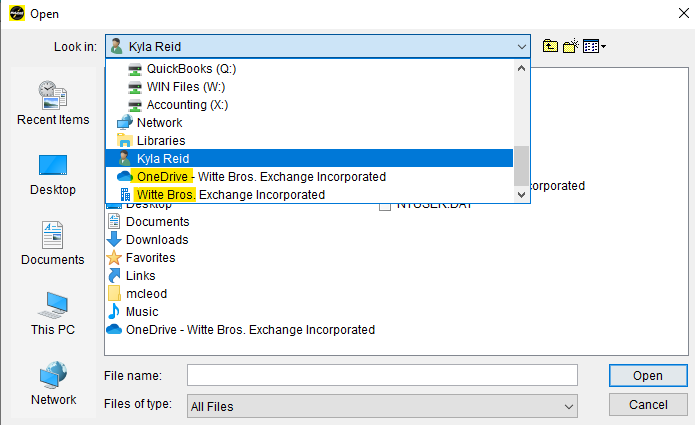The height and width of the screenshot is (425, 695).
Task: Select highlighted Kyla Reid entry in list
Action: pyautogui.click(x=310, y=158)
